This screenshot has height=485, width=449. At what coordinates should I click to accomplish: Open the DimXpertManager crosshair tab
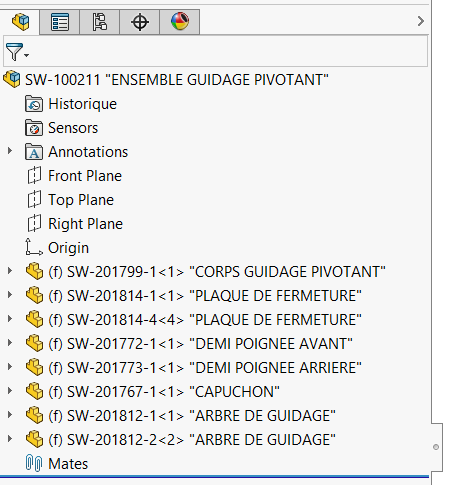click(140, 22)
